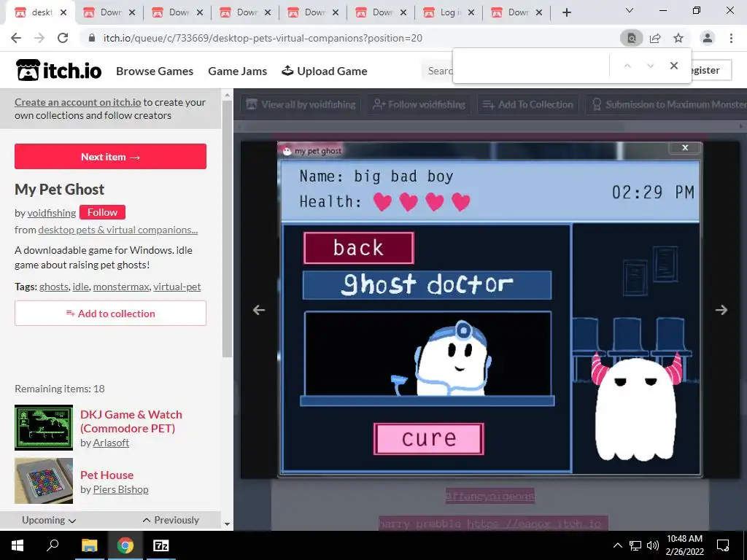Open the notification center

point(723,545)
